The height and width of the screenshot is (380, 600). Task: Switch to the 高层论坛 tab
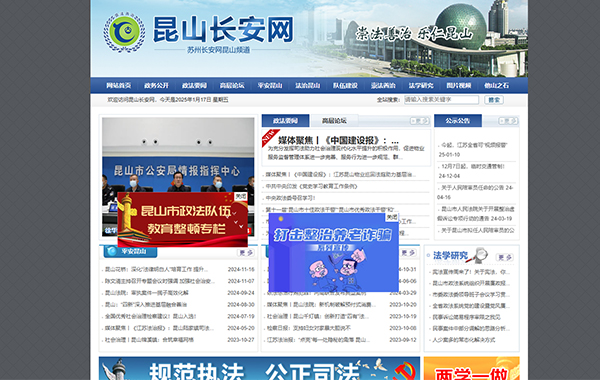[x=334, y=121]
